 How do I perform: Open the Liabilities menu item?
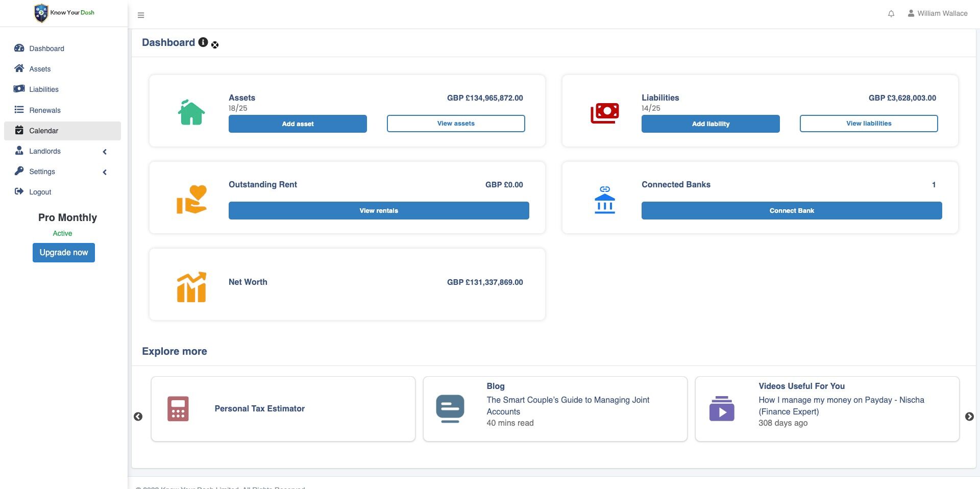(x=62, y=89)
